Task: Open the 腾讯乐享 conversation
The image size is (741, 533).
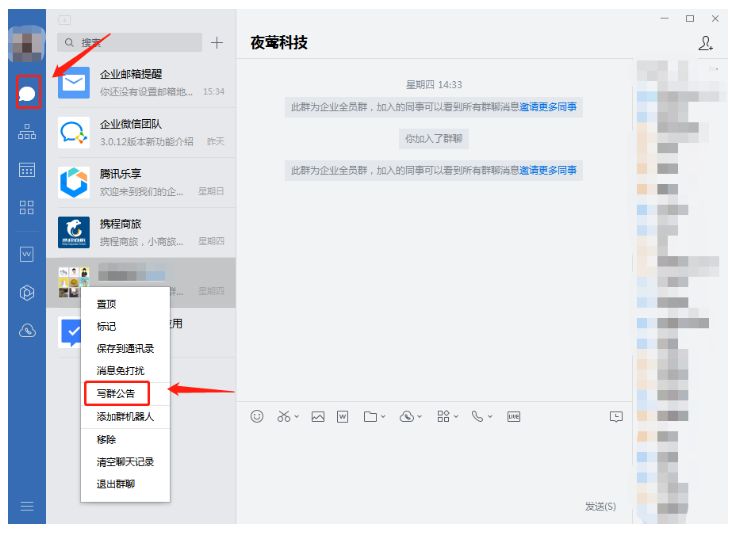Action: click(141, 182)
